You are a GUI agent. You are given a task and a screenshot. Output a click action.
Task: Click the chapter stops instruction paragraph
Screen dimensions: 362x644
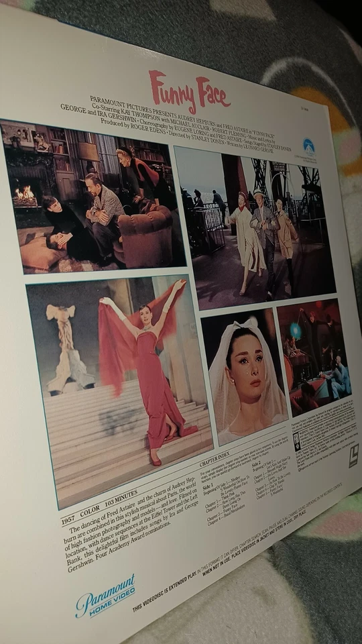coord(245,459)
